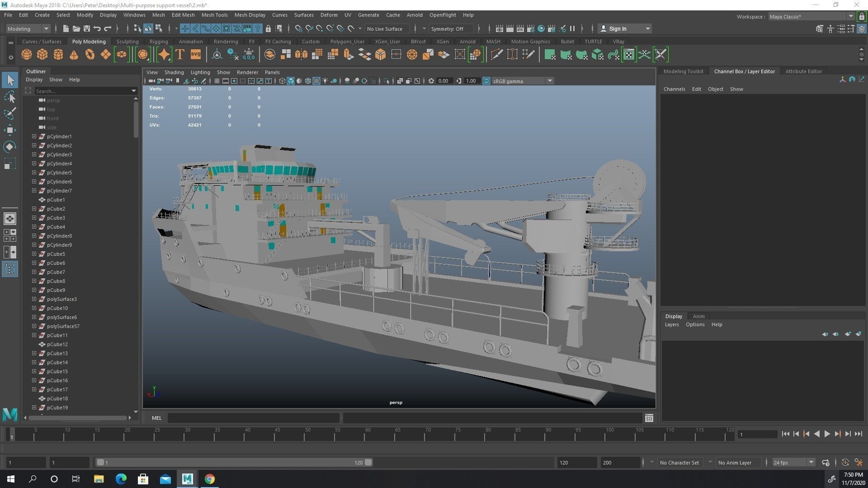Image resolution: width=868 pixels, height=488 pixels.
Task: Select the Polygon Sphere shelf icon
Action: pos(27,55)
